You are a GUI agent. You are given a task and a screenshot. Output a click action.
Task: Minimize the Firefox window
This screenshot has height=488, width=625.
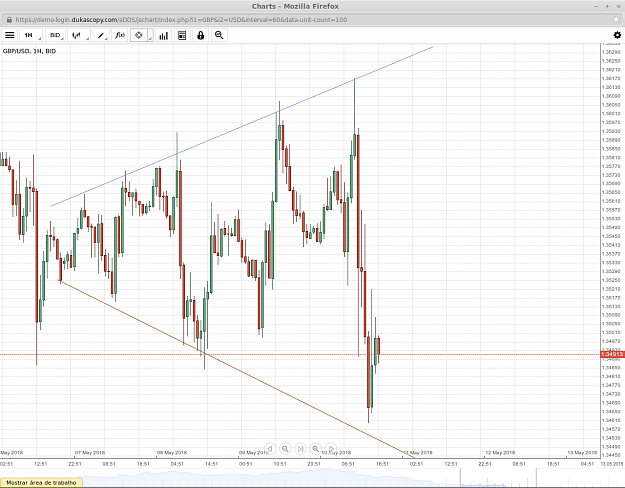(x=597, y=6)
